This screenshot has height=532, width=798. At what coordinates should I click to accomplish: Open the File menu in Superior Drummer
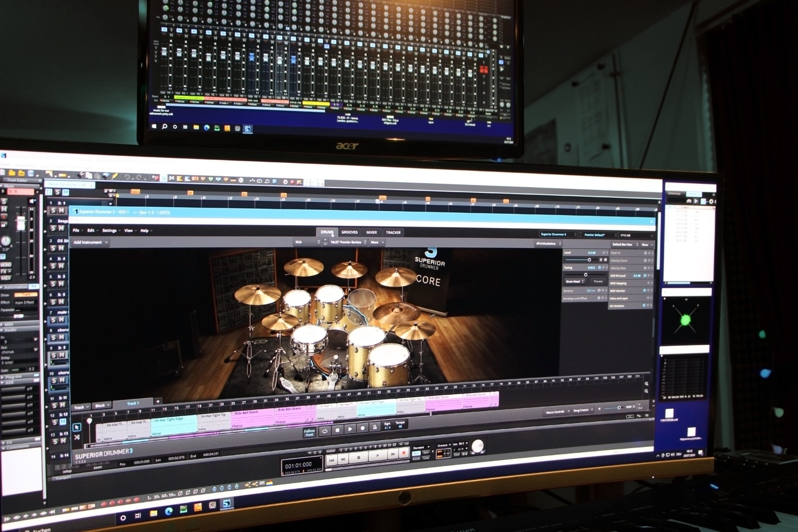(x=77, y=230)
